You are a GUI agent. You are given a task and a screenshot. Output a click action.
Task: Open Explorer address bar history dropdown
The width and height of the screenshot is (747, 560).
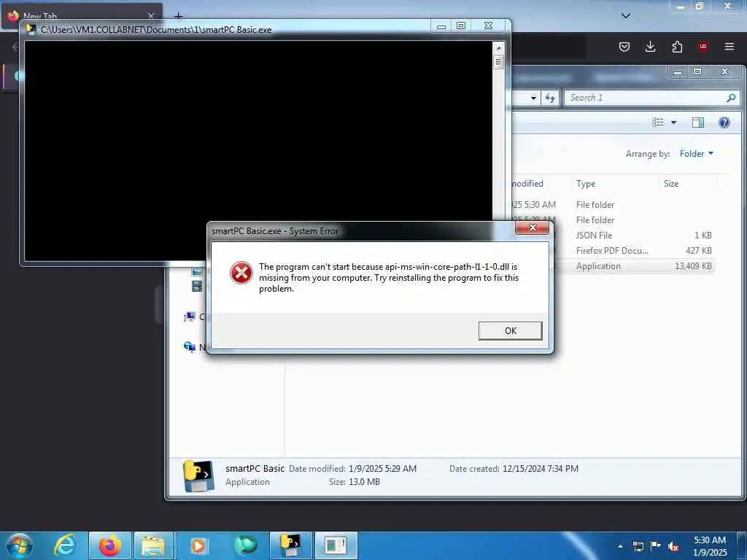[533, 98]
